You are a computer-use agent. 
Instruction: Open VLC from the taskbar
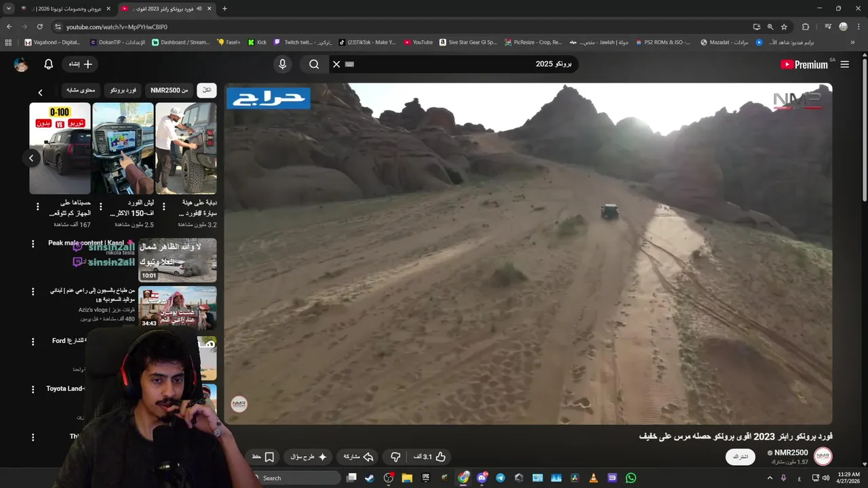click(593, 478)
